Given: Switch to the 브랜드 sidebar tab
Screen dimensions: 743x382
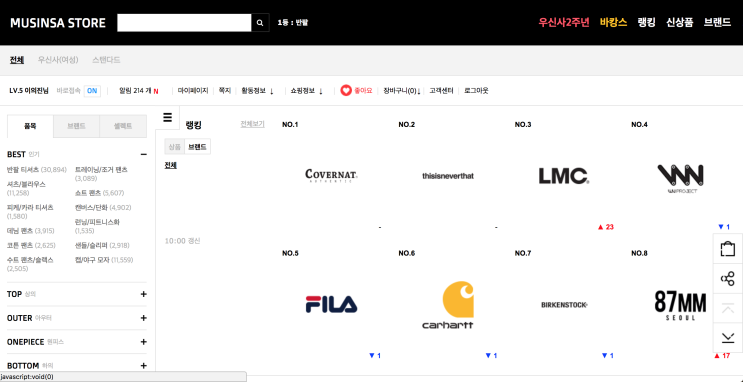Looking at the screenshot, I should (76, 126).
